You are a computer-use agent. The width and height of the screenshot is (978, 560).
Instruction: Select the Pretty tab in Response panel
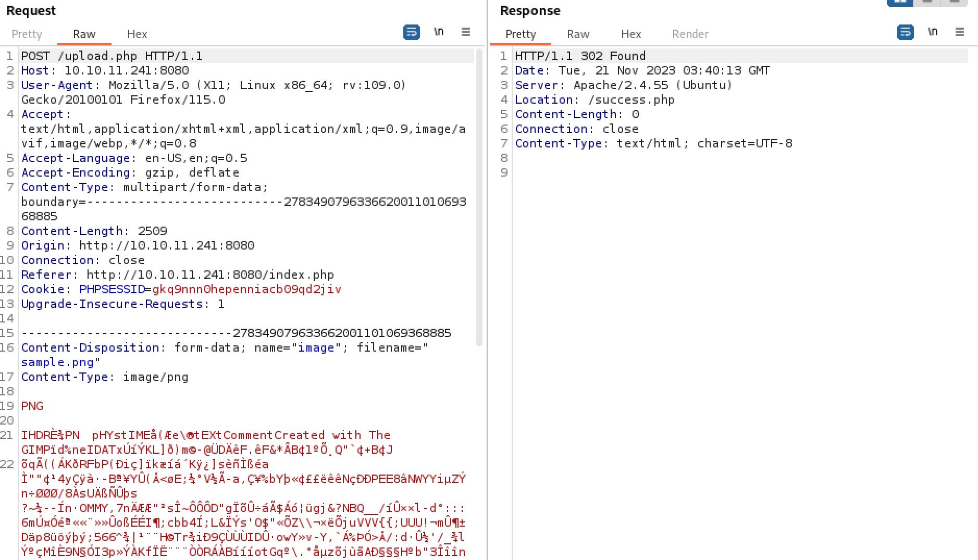pos(521,34)
